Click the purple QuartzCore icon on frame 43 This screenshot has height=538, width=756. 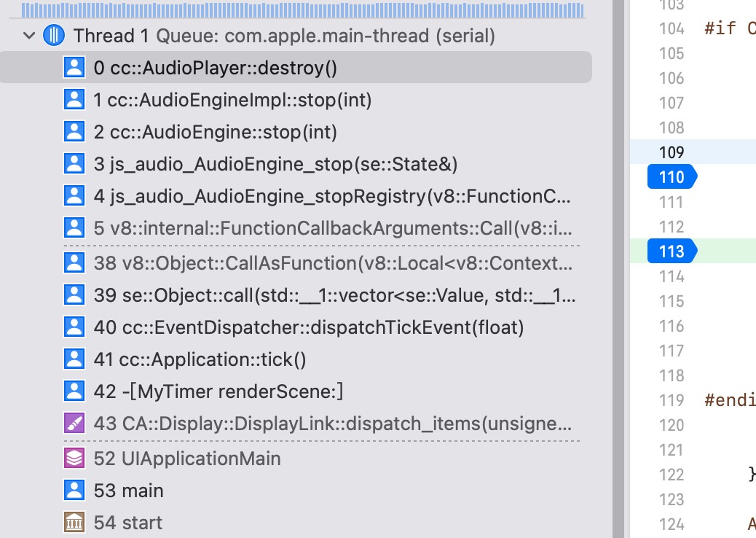tap(74, 424)
